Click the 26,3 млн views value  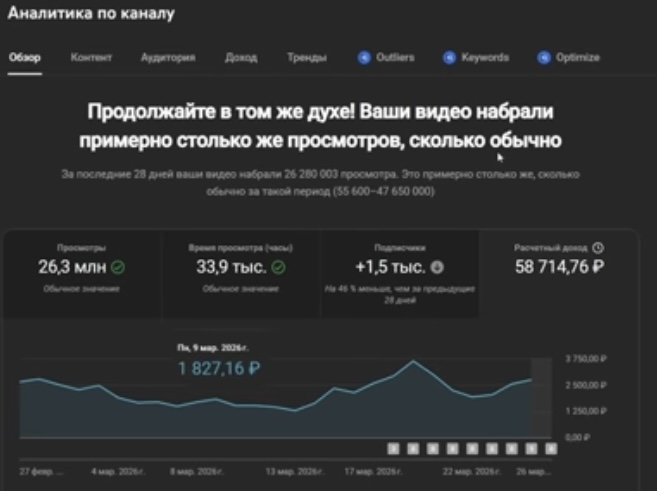point(72,267)
